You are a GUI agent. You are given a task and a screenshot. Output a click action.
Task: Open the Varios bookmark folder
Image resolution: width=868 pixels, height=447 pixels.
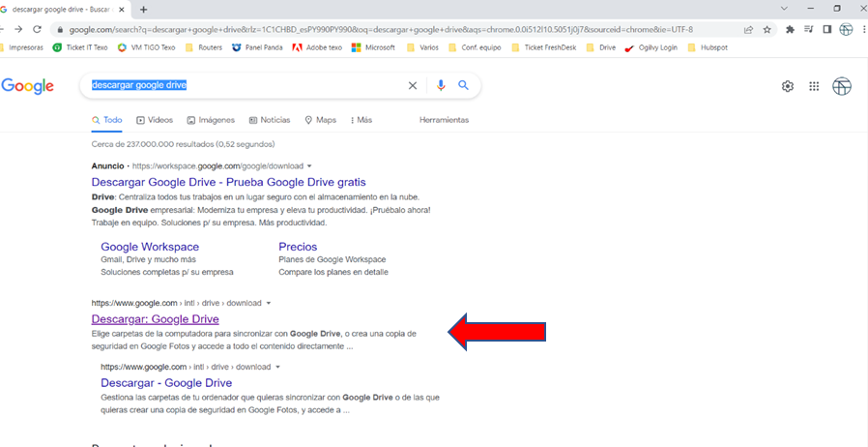click(423, 47)
